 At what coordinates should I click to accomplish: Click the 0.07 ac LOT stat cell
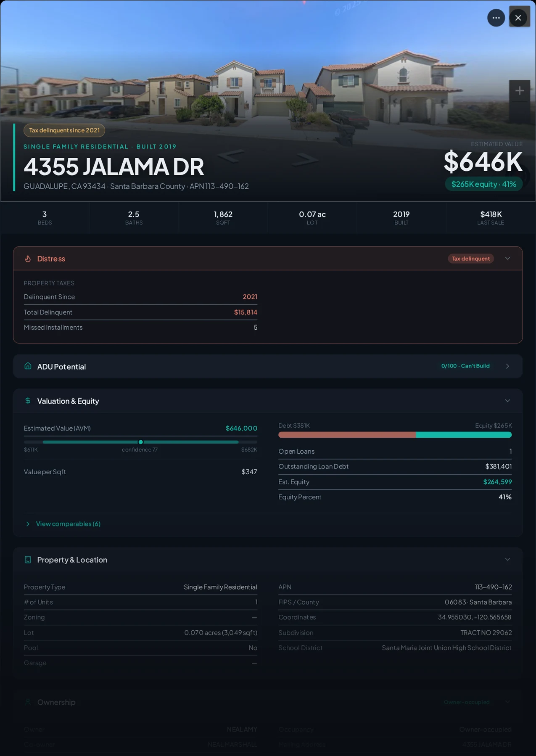(312, 218)
